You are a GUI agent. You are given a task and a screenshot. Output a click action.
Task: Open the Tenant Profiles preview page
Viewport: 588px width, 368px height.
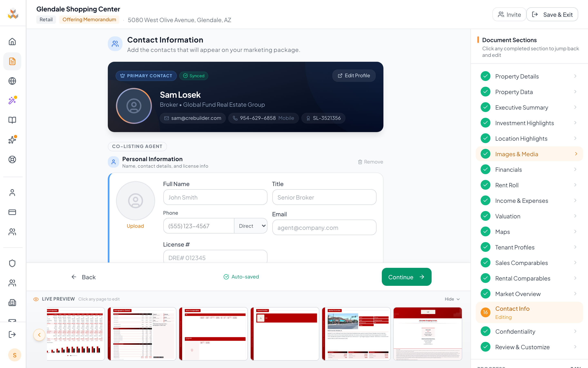[x=285, y=334]
